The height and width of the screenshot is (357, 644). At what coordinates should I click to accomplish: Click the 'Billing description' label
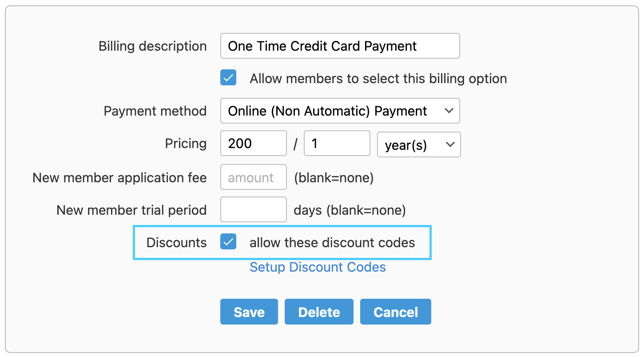(152, 46)
